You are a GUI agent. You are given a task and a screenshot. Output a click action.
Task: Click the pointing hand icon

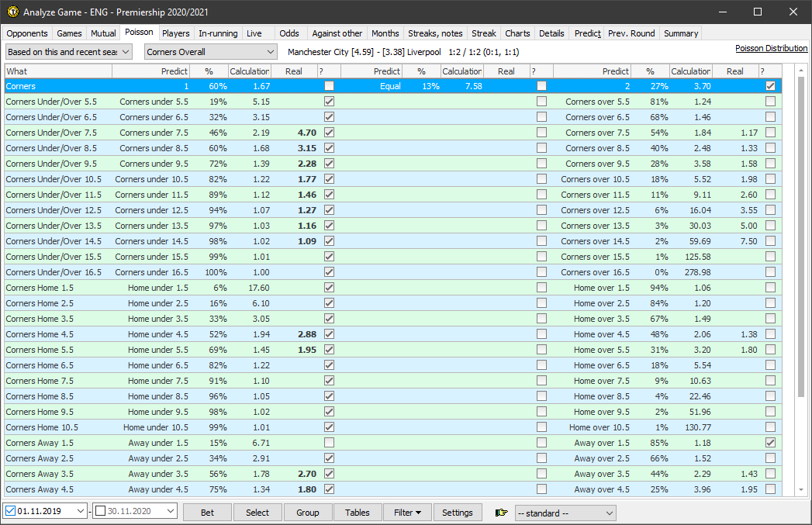502,513
